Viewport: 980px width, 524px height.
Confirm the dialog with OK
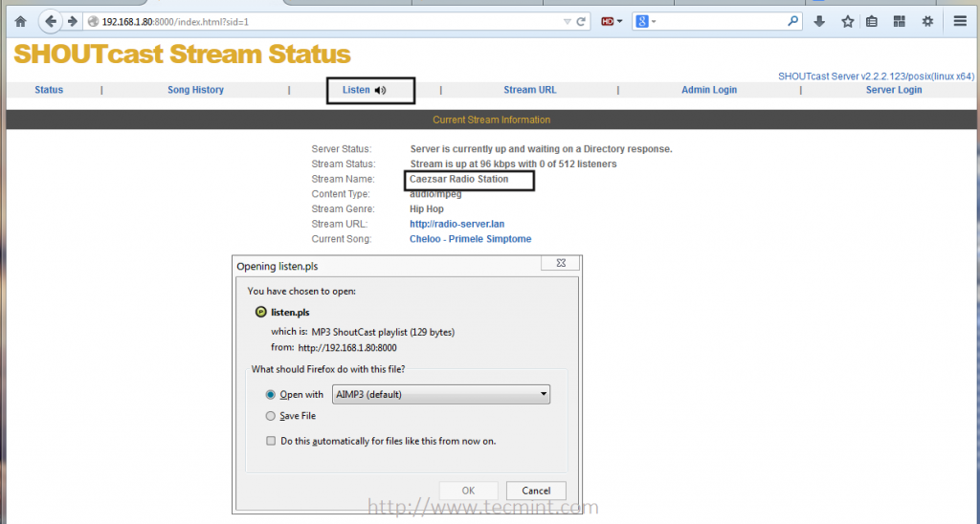[468, 491]
